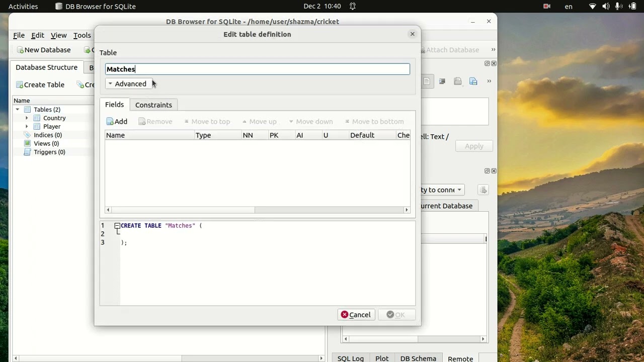
Task: Open the clock Dec 2 10:40
Action: (x=322, y=7)
